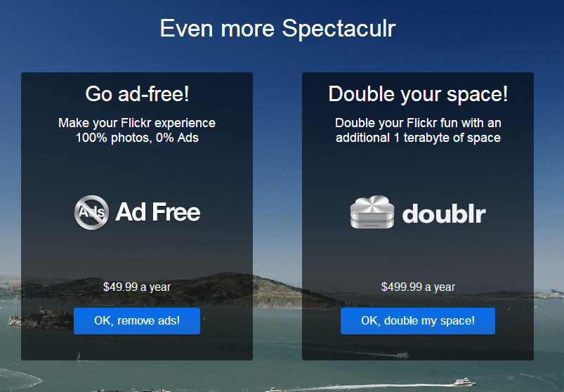Click the "Double your Flickr fun with an" line
Screen dimensions: 564x392
[x=418, y=123]
